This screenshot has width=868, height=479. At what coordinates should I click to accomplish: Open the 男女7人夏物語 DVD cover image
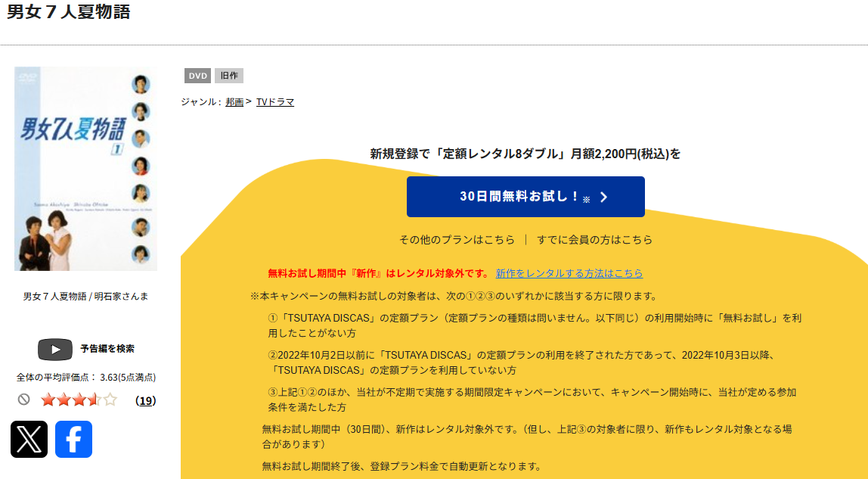(85, 168)
